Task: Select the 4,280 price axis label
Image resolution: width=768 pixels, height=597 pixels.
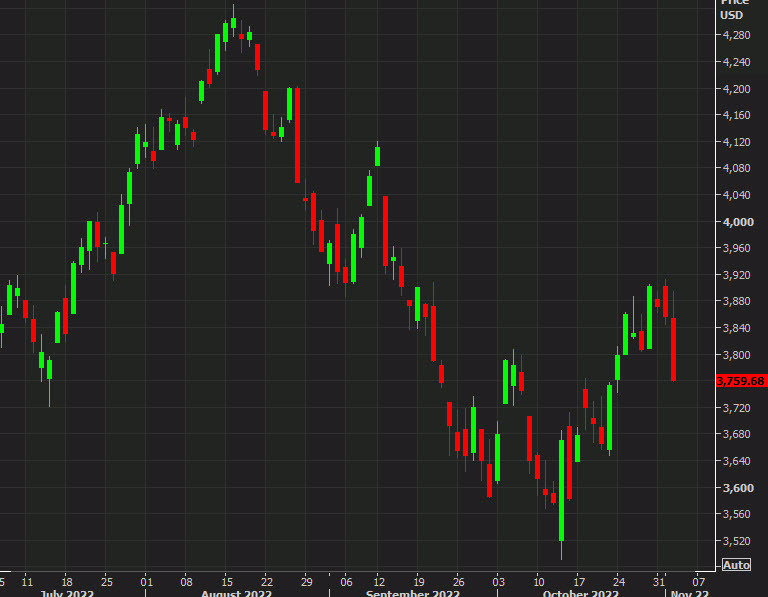Action: (x=737, y=35)
